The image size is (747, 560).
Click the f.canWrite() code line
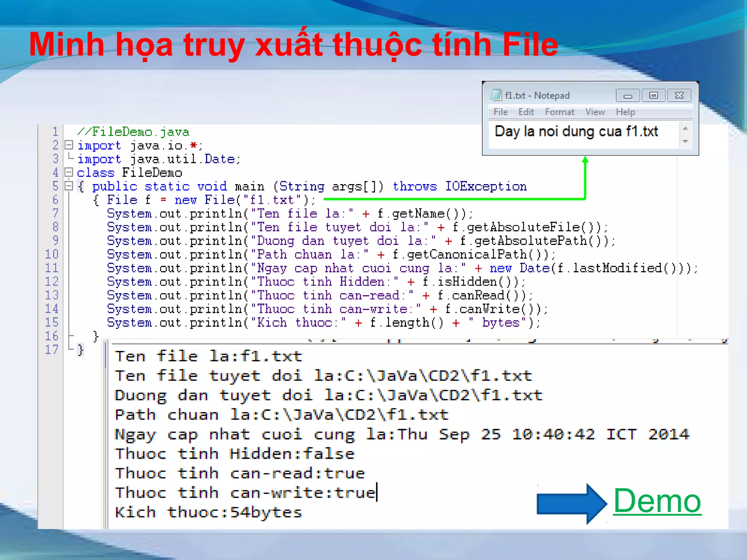(x=328, y=309)
